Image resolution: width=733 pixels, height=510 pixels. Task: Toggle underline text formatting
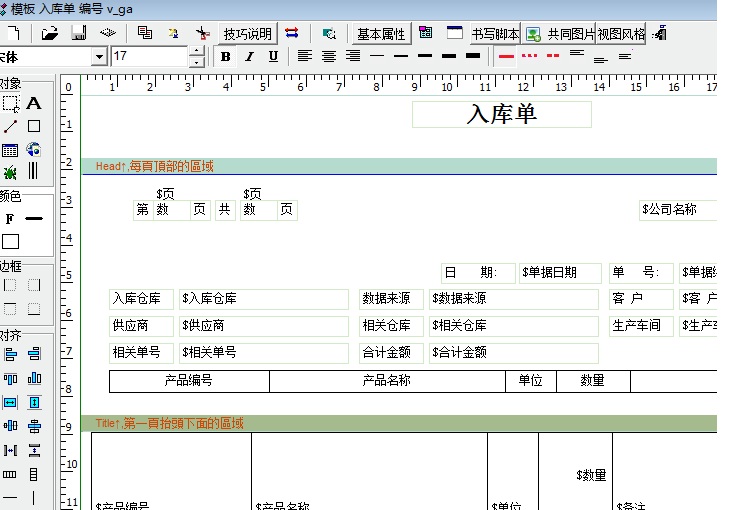pos(273,57)
